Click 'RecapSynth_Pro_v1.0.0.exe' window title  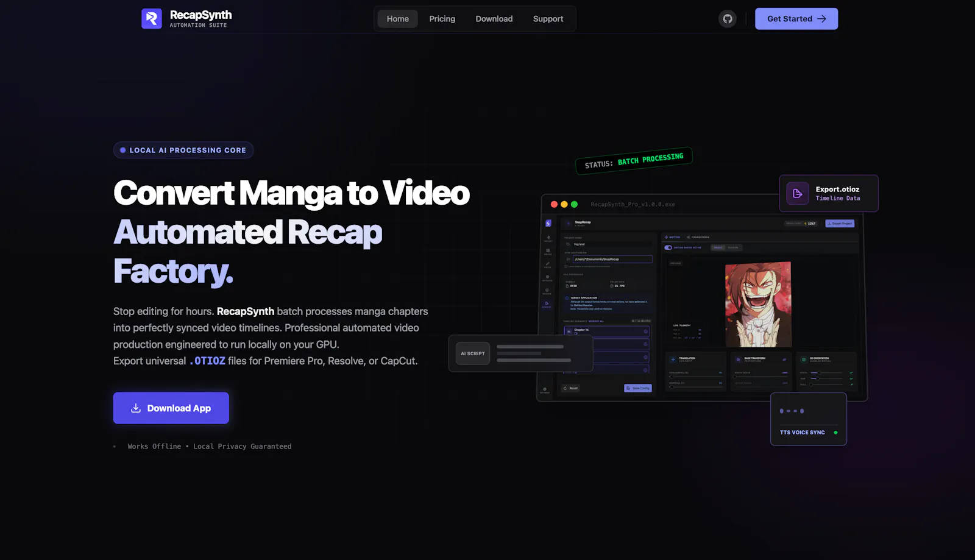(633, 205)
